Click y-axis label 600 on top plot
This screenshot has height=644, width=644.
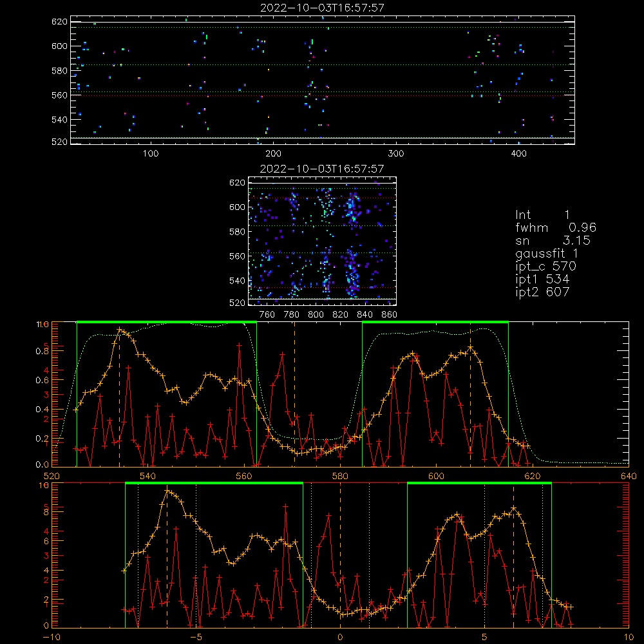[x=59, y=46]
